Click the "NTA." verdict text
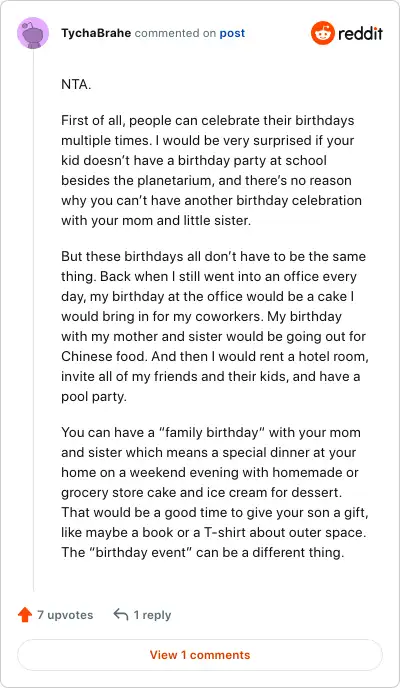Image resolution: width=400 pixels, height=688 pixels. pos(76,85)
